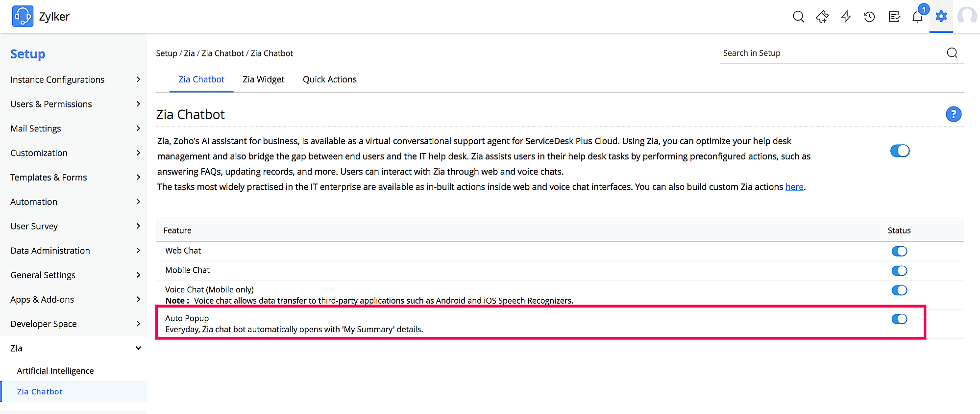
Task: Open the Quick Actions tab
Action: [x=329, y=79]
